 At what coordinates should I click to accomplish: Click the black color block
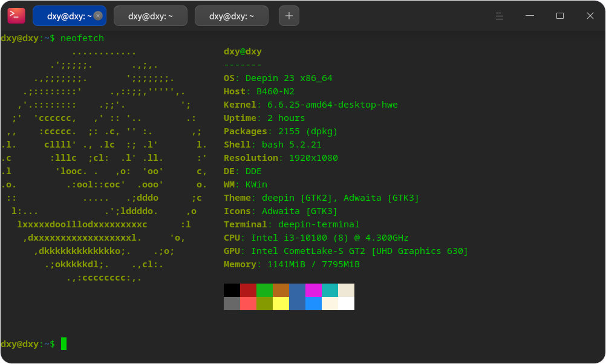point(232,290)
